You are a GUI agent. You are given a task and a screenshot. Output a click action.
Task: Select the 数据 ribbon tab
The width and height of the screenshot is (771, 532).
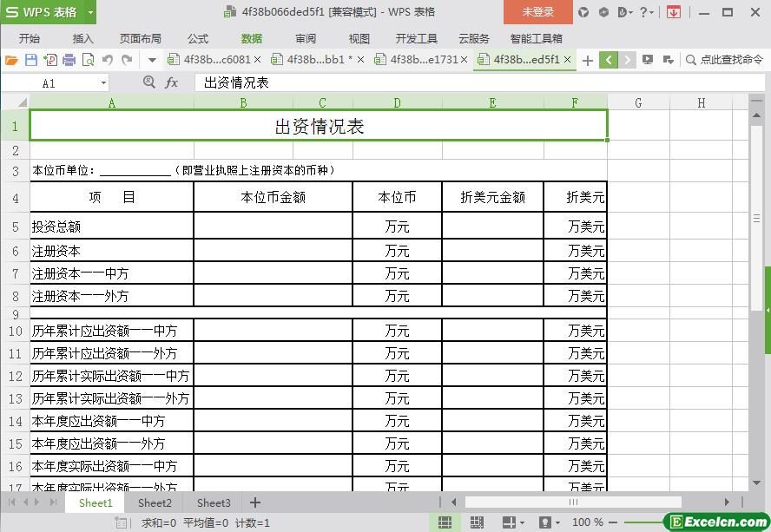coord(252,38)
